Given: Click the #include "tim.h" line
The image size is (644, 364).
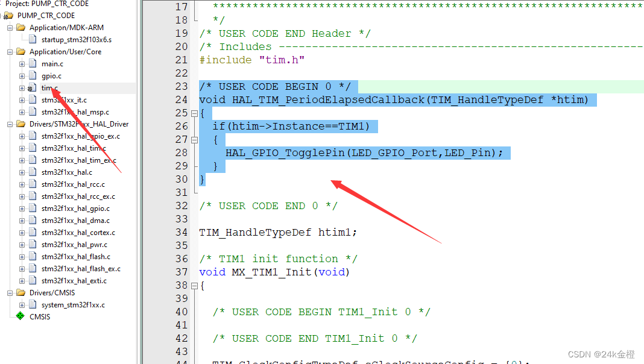Looking at the screenshot, I should [252, 60].
